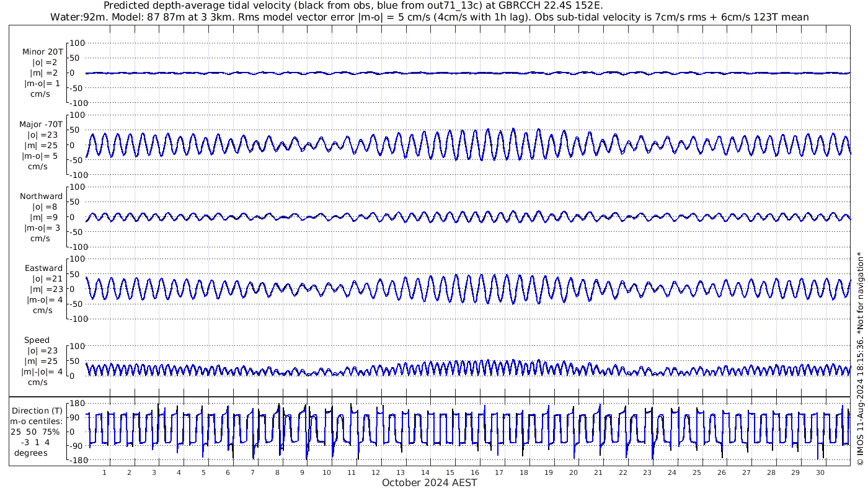Click '|o| =8' in the Northward panel
The width and height of the screenshot is (868, 496).
click(45, 207)
